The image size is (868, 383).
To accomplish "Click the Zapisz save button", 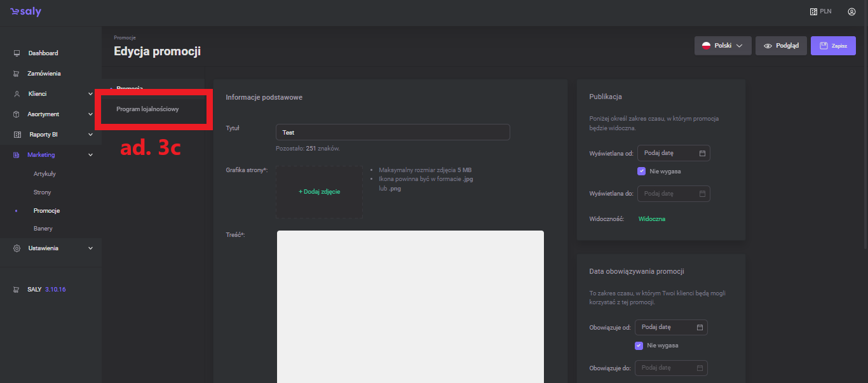I will click(x=832, y=46).
